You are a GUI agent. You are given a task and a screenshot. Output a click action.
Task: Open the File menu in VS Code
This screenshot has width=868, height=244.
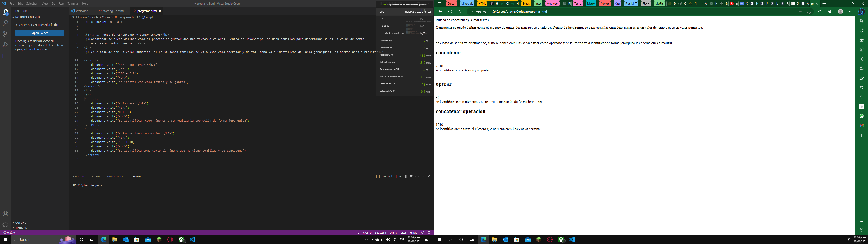[x=12, y=3]
